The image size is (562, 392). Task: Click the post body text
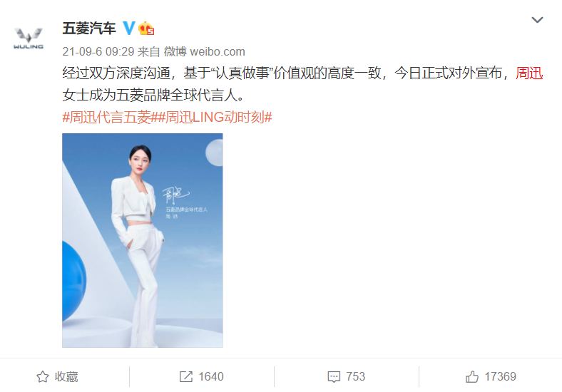pyautogui.click(x=303, y=84)
